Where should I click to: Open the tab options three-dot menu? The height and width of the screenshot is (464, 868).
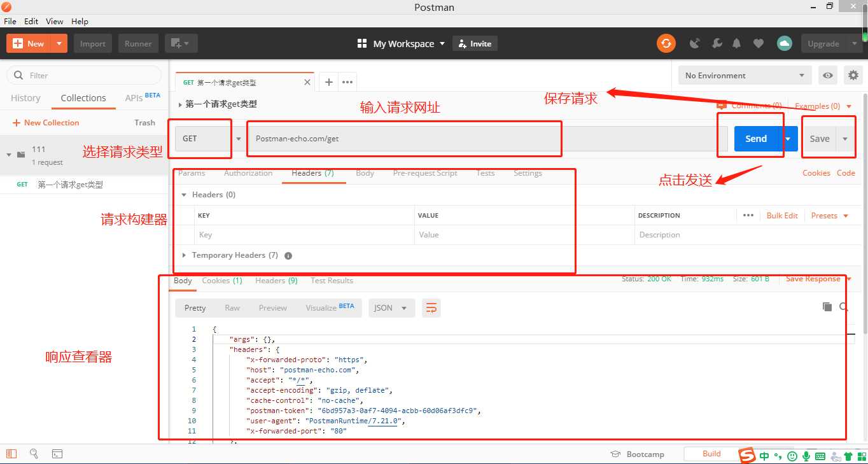click(x=347, y=82)
